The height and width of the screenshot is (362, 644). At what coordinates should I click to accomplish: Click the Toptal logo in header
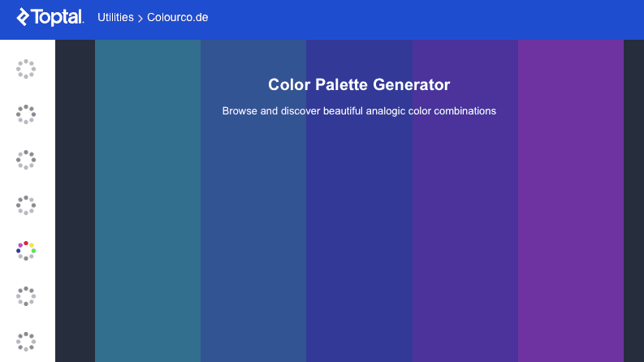pyautogui.click(x=50, y=17)
